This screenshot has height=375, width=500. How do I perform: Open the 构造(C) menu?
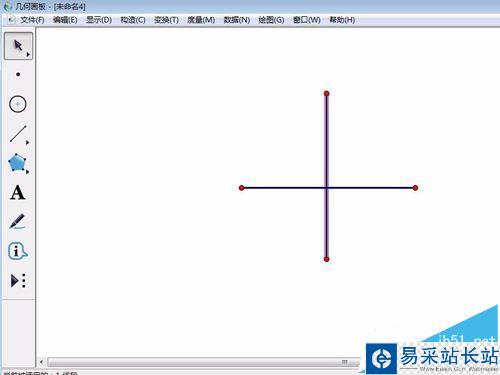133,20
